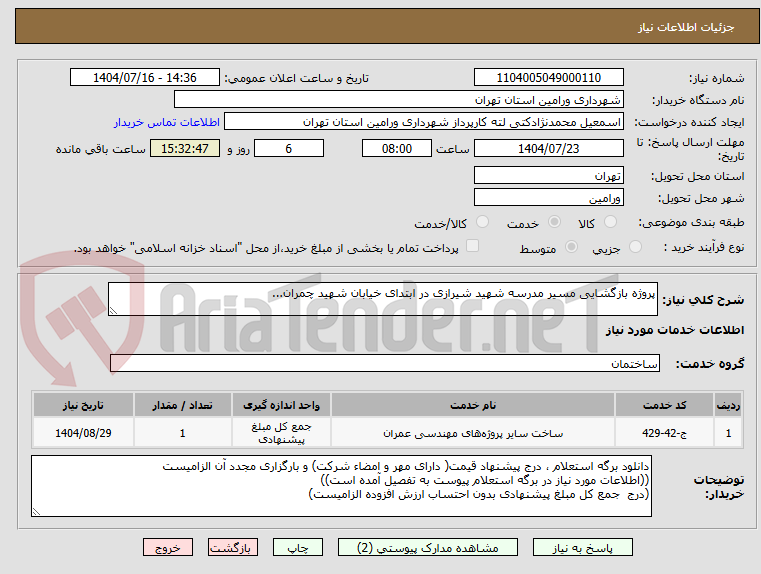Click the description textarea resize handle

[x=113, y=311]
